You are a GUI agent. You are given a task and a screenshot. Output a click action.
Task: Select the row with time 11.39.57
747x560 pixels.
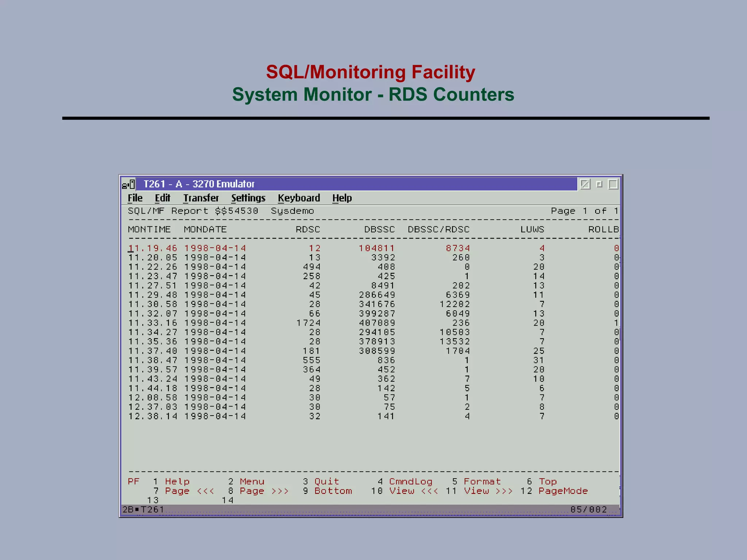373,370
